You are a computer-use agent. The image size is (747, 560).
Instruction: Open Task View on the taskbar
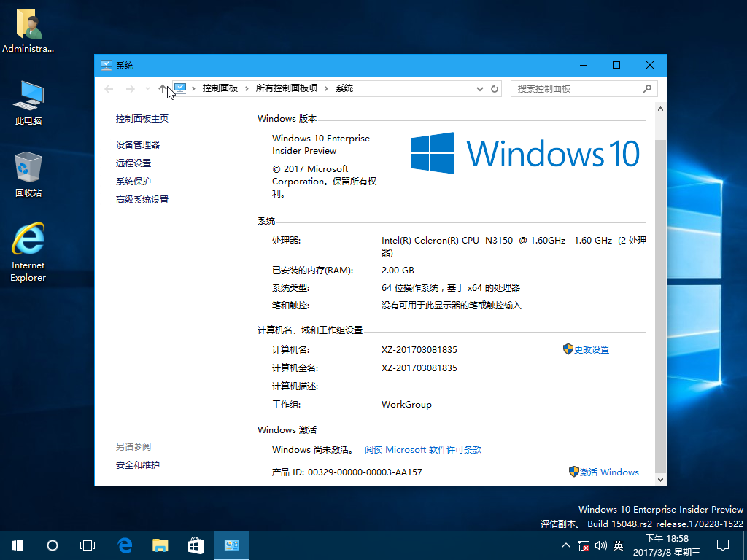88,545
